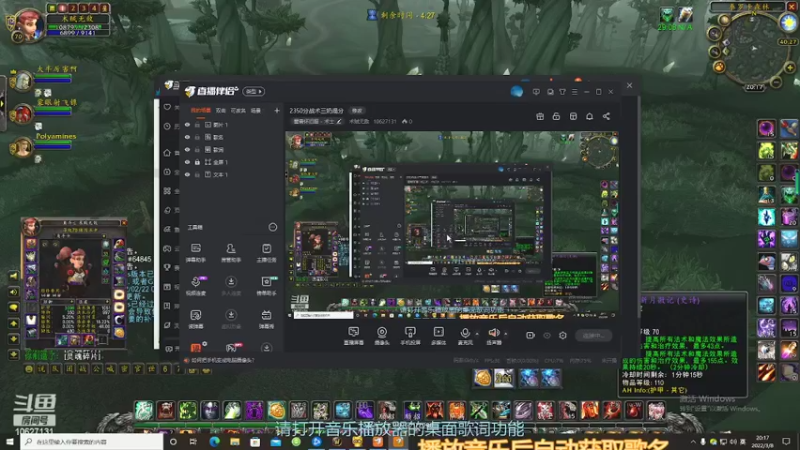
Task: Open the virtual image download tool
Action: tap(231, 319)
